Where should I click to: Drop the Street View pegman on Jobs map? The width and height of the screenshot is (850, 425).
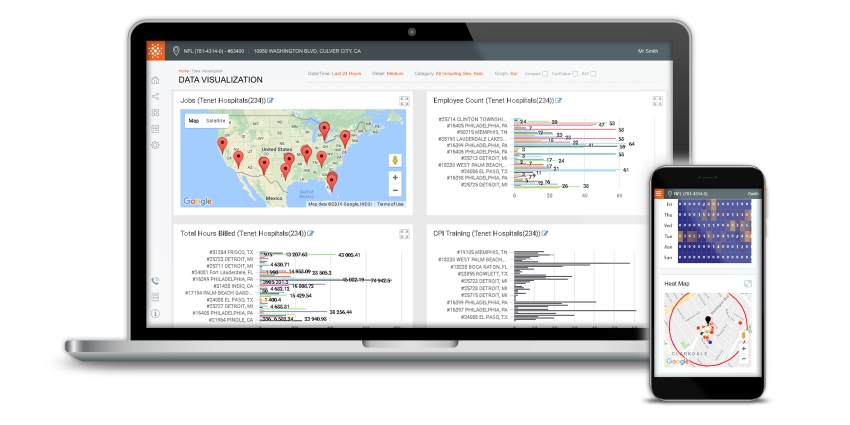[x=395, y=160]
